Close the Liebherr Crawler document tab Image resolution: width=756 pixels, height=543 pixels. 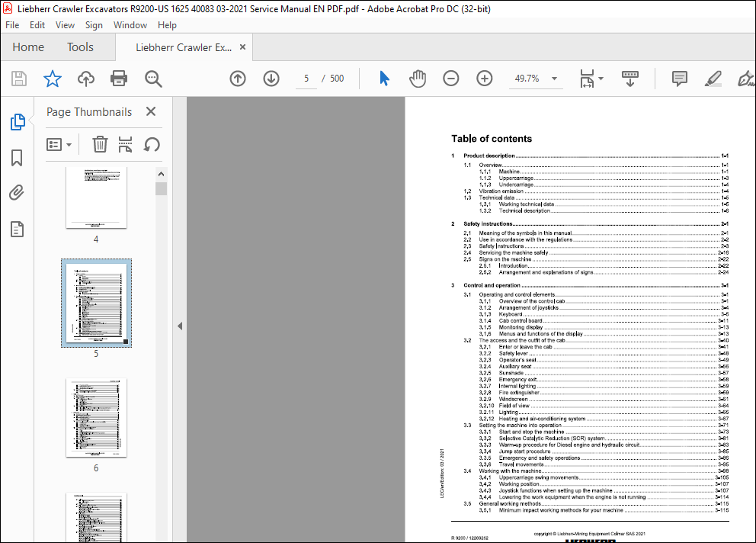point(242,47)
